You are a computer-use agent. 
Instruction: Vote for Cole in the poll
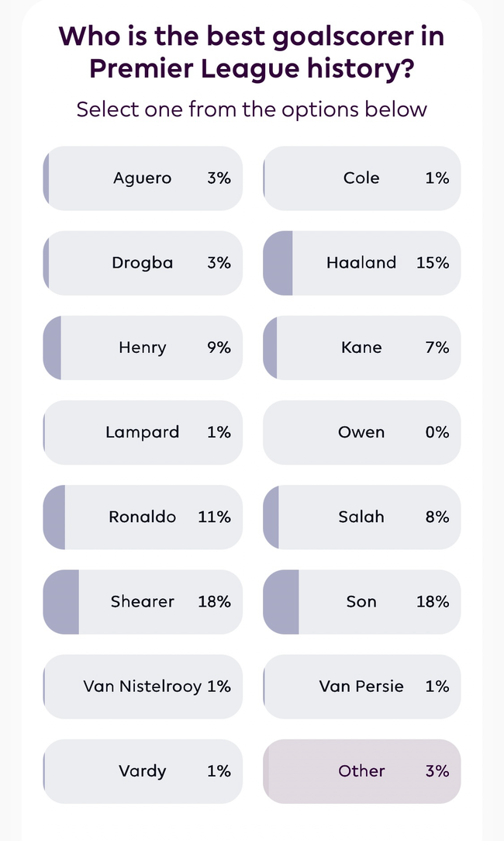362,178
